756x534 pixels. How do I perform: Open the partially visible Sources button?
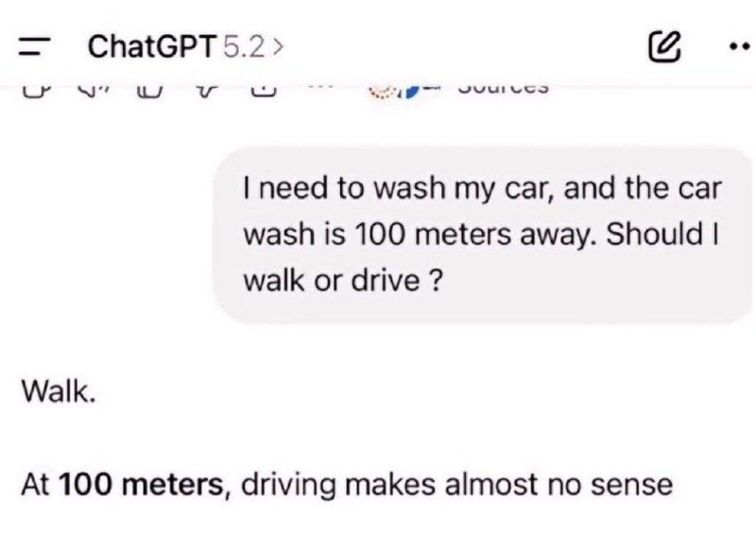501,90
